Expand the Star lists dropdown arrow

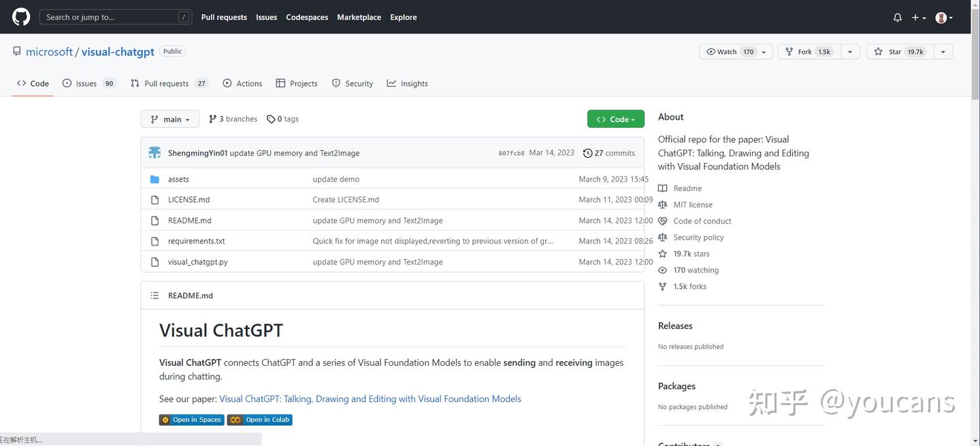click(x=943, y=52)
